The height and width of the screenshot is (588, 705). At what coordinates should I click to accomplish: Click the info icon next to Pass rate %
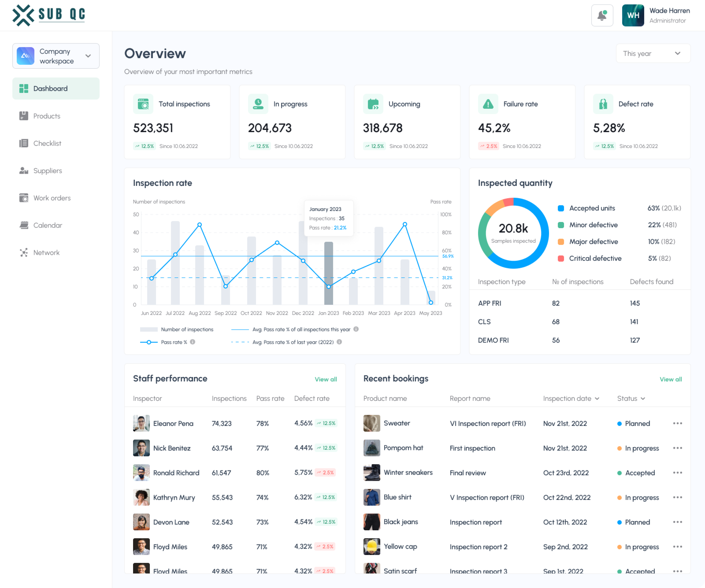(193, 342)
